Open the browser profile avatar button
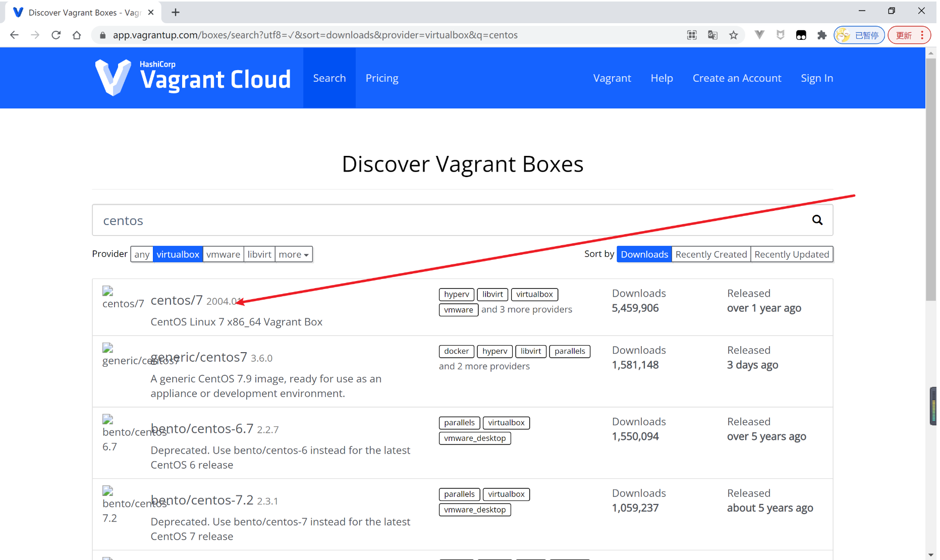This screenshot has height=560, width=940. tap(859, 35)
